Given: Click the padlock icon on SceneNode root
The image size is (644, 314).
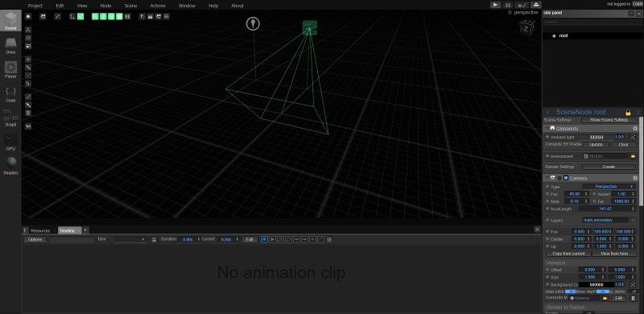Looking at the screenshot, I should click(x=628, y=112).
